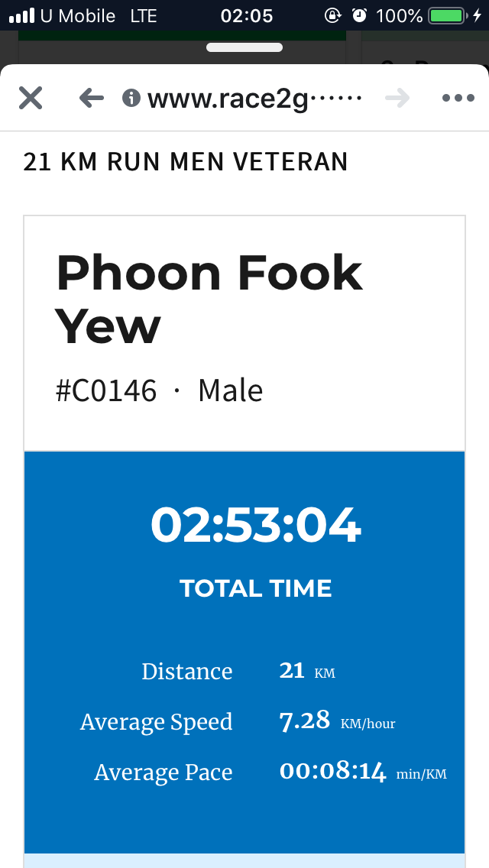Tap the bib number #C0146
489x868 pixels.
(x=106, y=390)
